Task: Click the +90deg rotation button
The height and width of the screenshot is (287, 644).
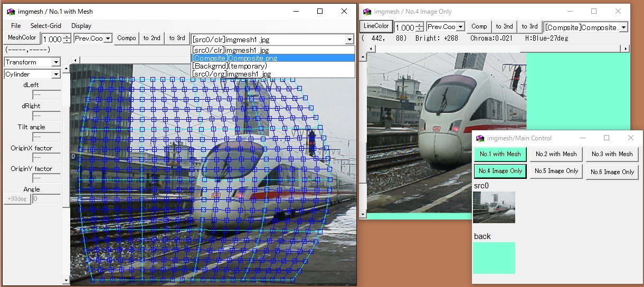Action: pos(17,199)
